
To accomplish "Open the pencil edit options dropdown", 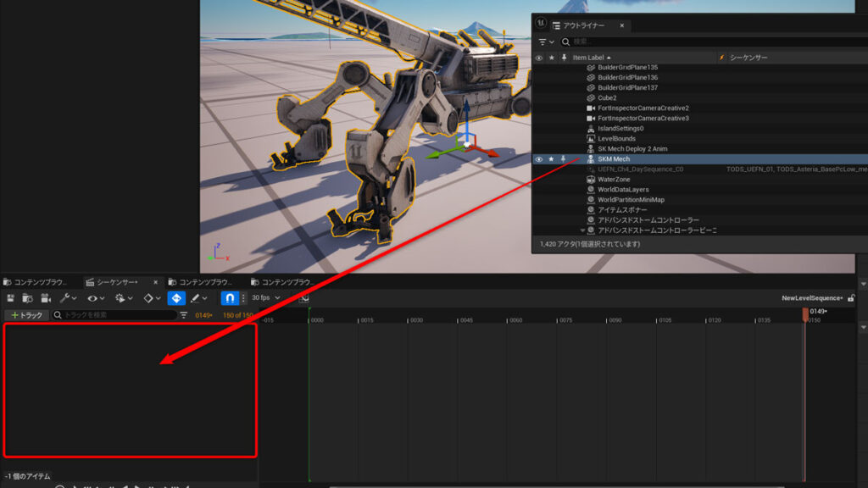I will (198, 298).
